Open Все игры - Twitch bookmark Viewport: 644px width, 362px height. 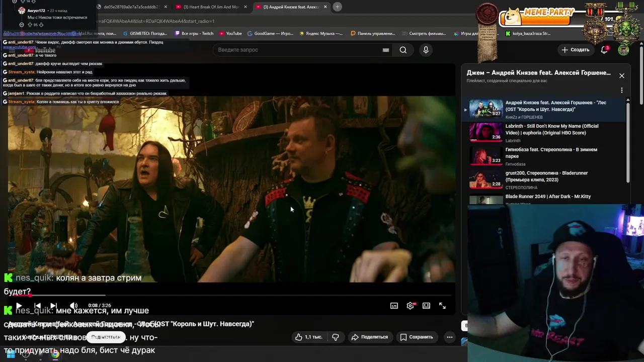[194, 34]
